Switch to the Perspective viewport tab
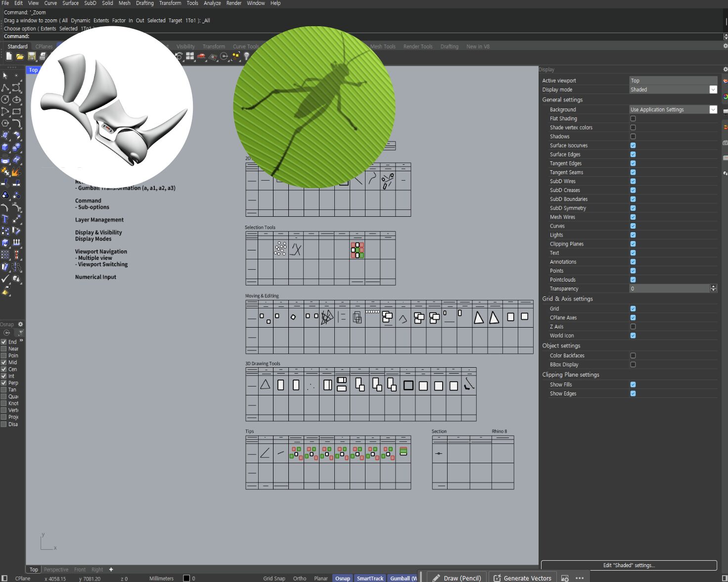 (x=56, y=570)
